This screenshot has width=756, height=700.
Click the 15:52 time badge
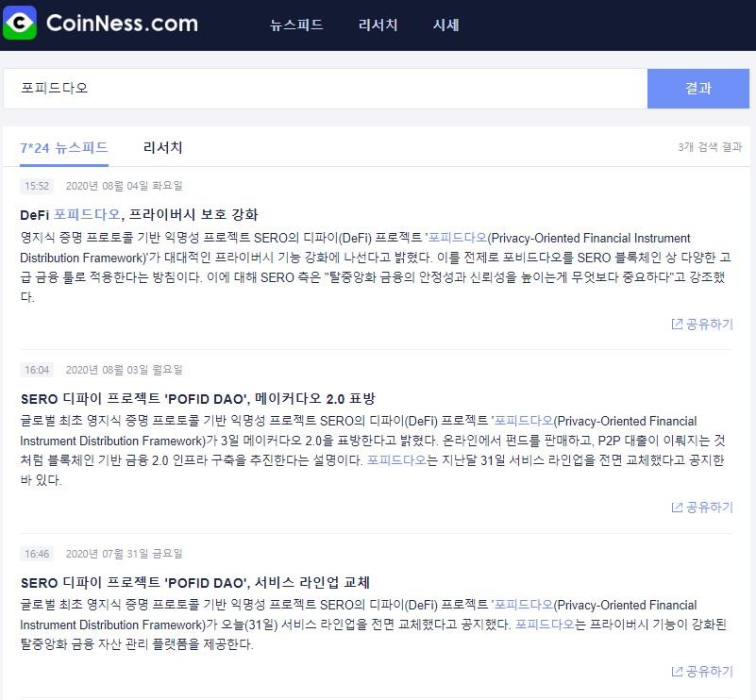tap(37, 186)
